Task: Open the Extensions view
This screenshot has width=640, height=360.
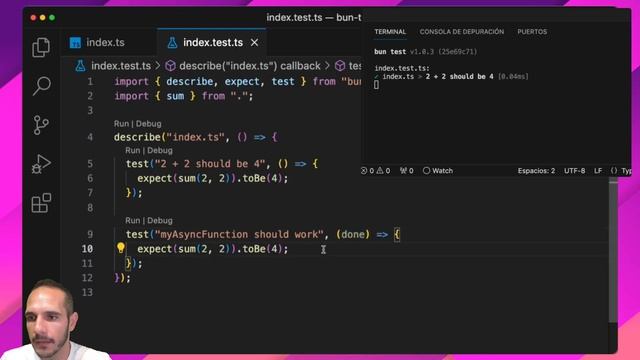Action: point(41,203)
